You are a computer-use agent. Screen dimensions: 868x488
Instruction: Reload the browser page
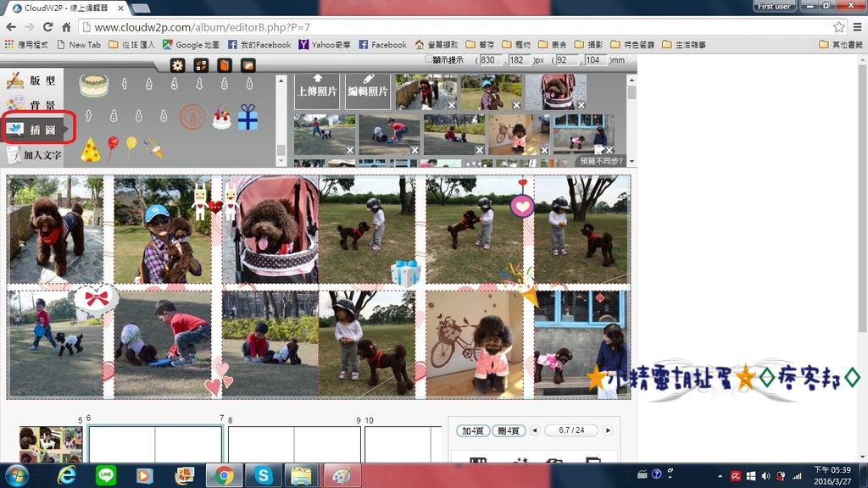click(48, 26)
